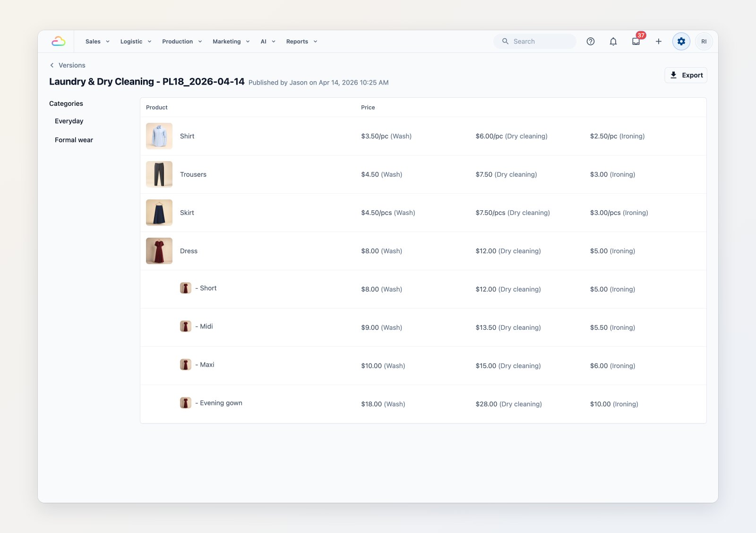This screenshot has width=756, height=533.
Task: Click the Dress product name
Action: pyautogui.click(x=189, y=251)
